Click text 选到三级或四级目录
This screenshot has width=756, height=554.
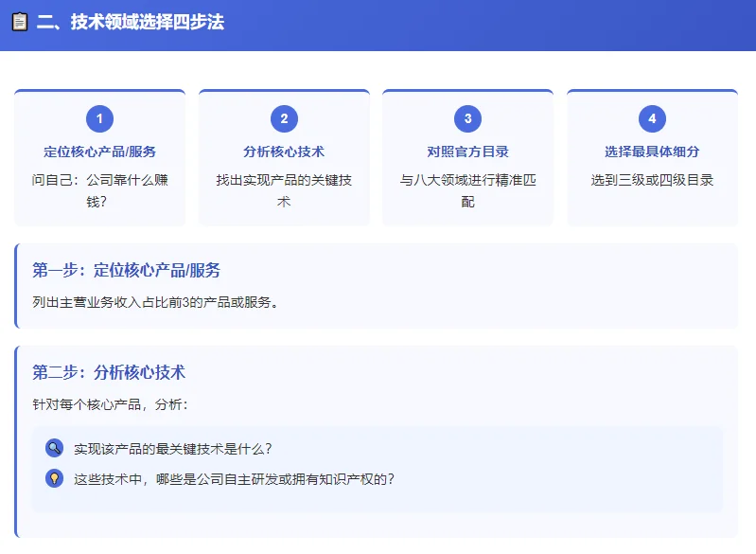coord(652,180)
